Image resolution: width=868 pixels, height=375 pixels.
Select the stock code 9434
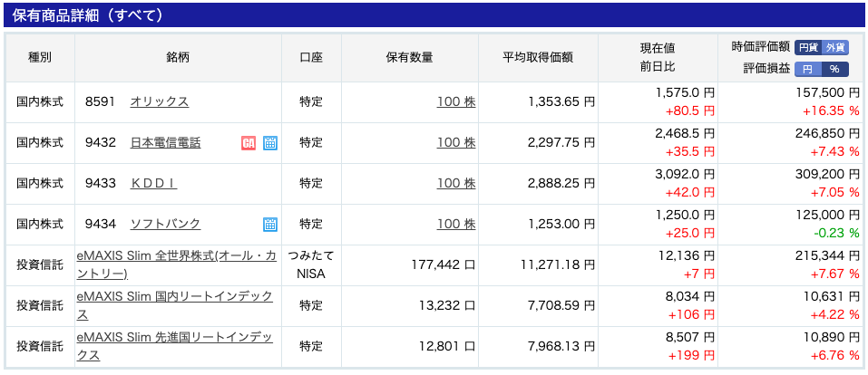(x=100, y=224)
